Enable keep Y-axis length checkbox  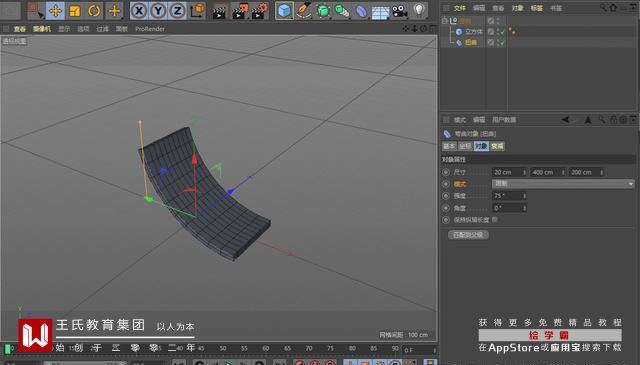(x=495, y=220)
